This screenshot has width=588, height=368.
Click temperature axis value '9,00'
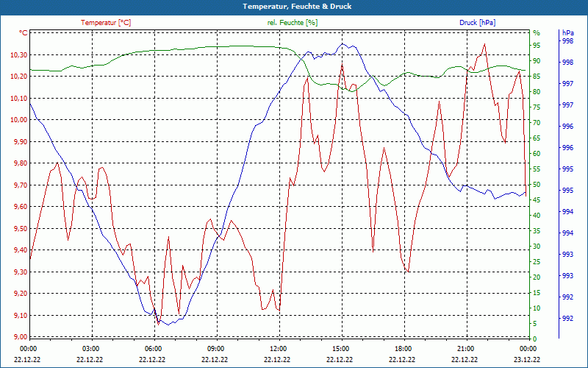(x=21, y=337)
